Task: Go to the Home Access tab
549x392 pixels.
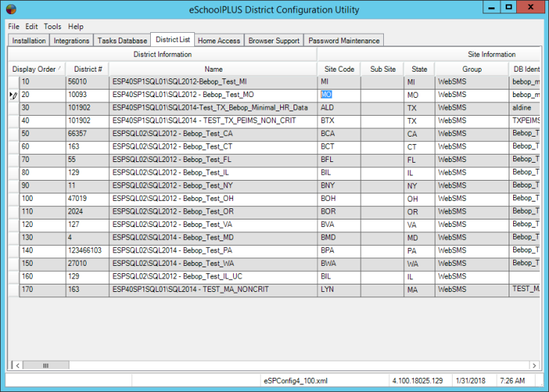Action: [x=219, y=41]
